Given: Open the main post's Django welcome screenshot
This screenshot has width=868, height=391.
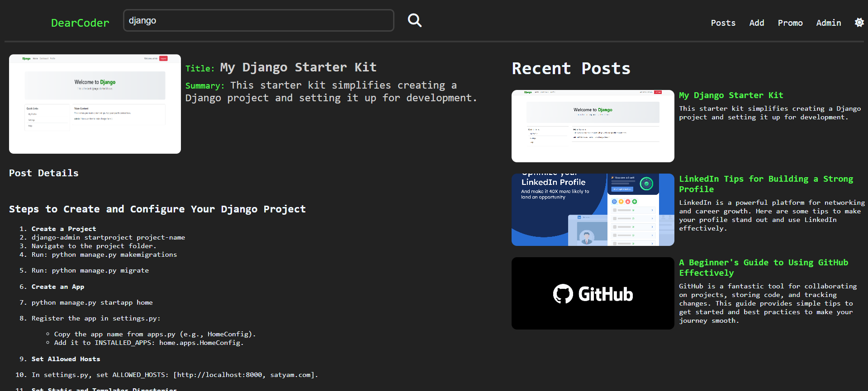Looking at the screenshot, I should click(95, 104).
